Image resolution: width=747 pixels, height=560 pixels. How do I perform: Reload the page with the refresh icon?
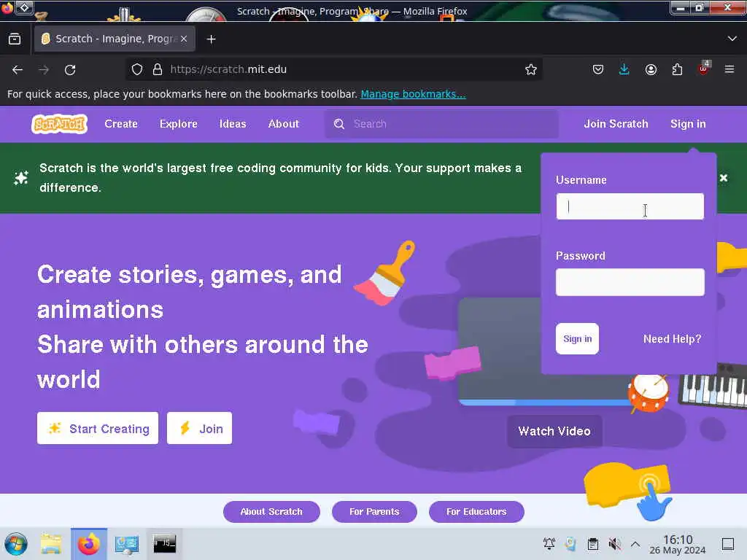point(70,69)
